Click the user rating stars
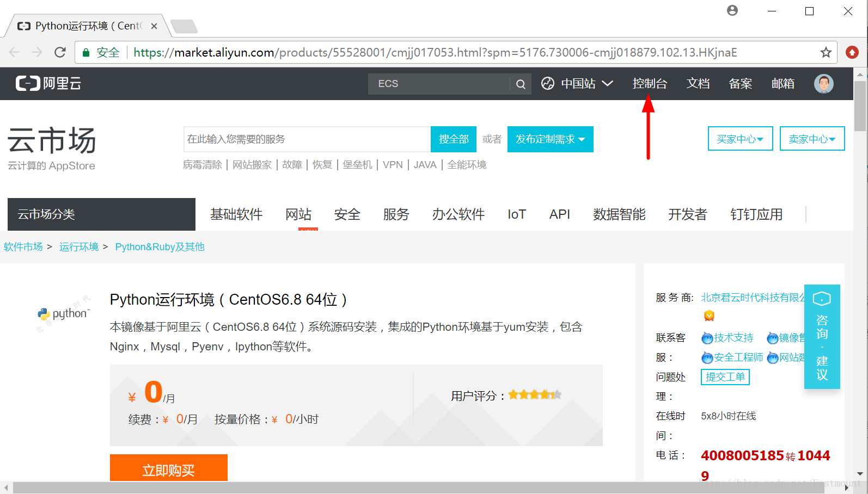This screenshot has height=494, width=868. click(x=535, y=394)
